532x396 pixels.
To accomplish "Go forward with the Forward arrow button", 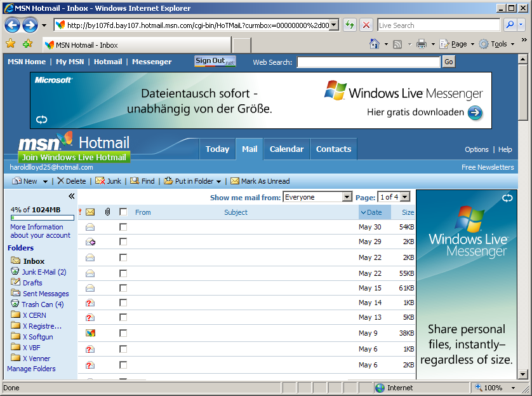I will click(x=30, y=25).
